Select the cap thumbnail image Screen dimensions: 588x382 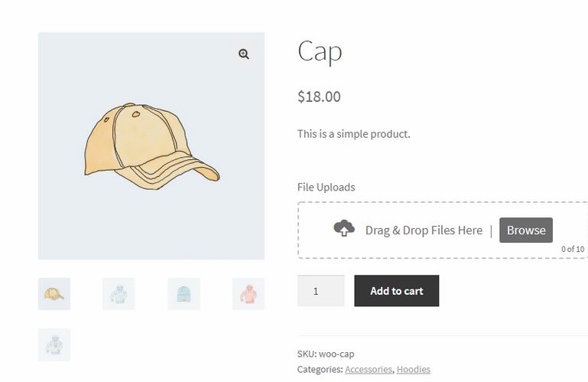[54, 294]
